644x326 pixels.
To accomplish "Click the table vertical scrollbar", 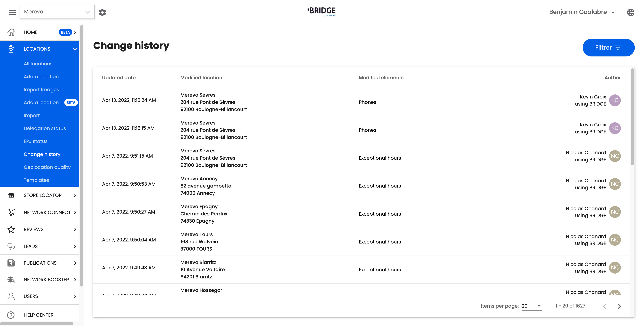I will 632,117.
